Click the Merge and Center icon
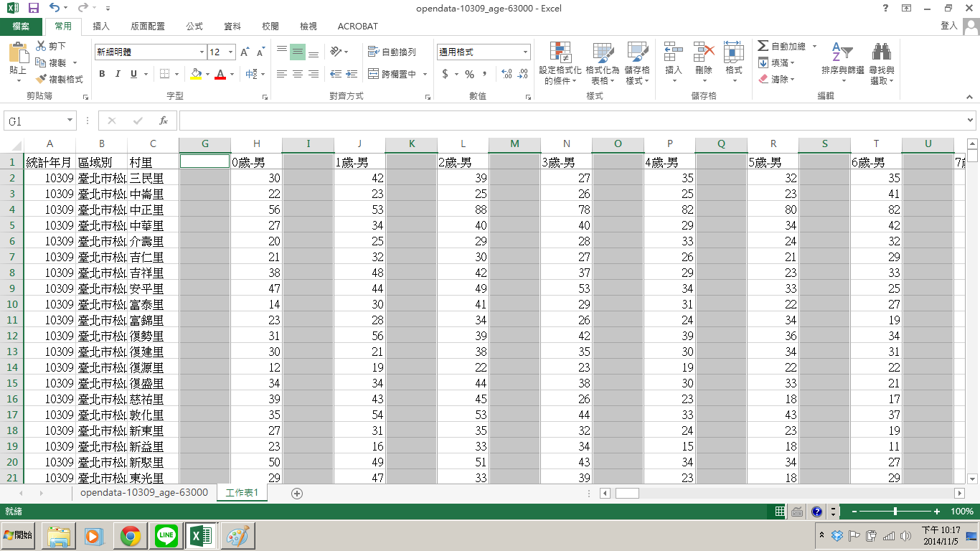 (373, 74)
